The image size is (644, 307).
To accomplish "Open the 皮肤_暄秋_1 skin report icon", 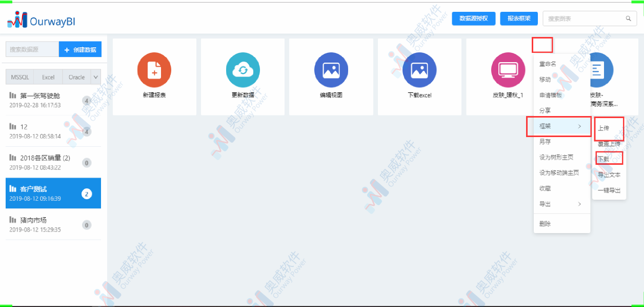I will click(508, 70).
